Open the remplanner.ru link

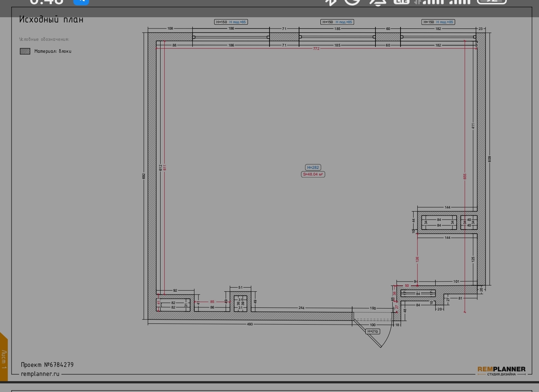(x=40, y=374)
